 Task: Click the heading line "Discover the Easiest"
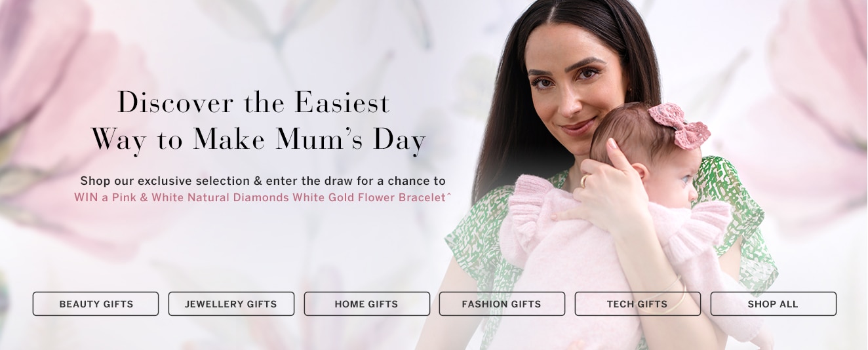[x=254, y=103]
